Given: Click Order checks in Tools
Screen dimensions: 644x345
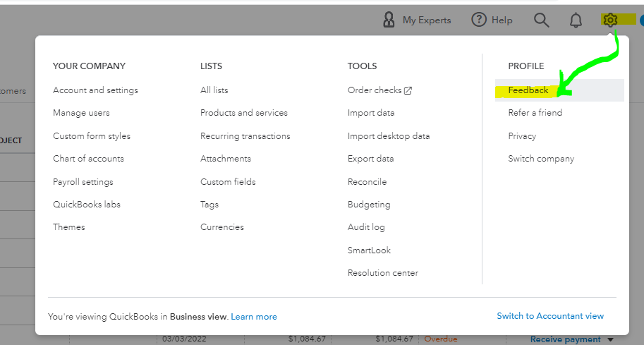Looking at the screenshot, I should (x=375, y=90).
